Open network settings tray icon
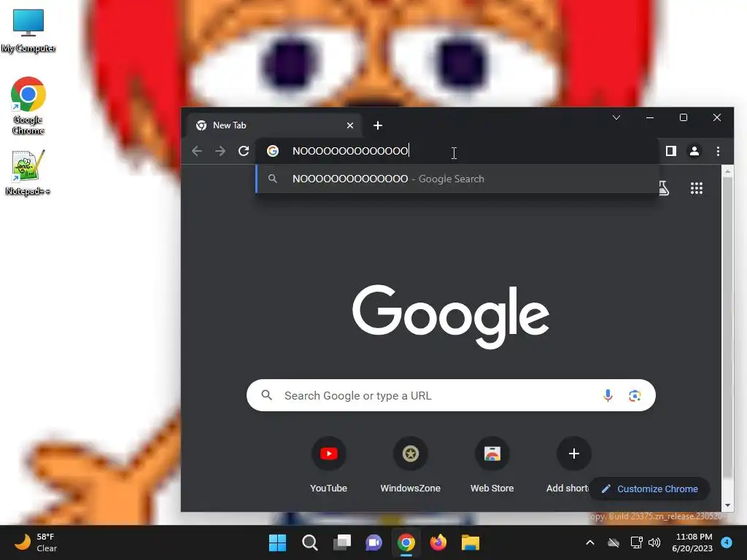Screen dimensions: 747x560 click(636, 542)
